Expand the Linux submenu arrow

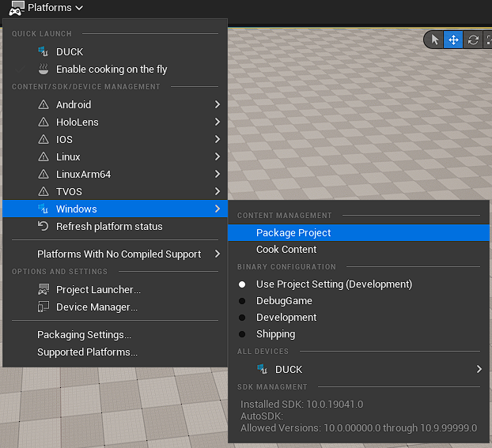[x=218, y=156]
